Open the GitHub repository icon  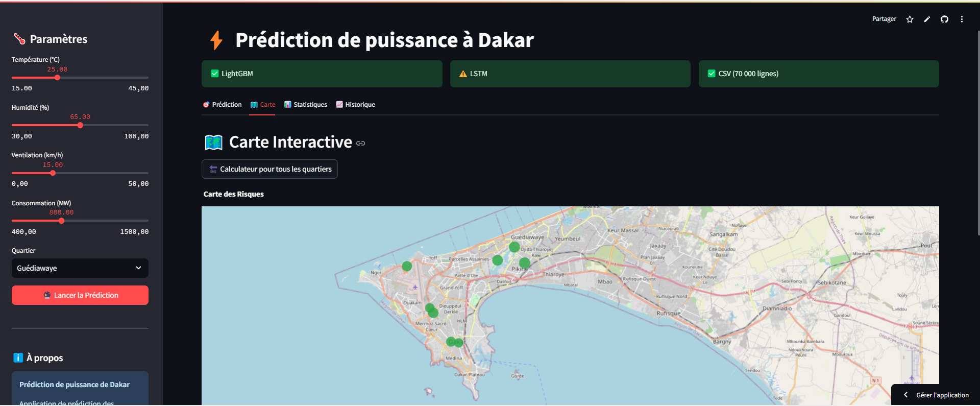click(x=944, y=19)
